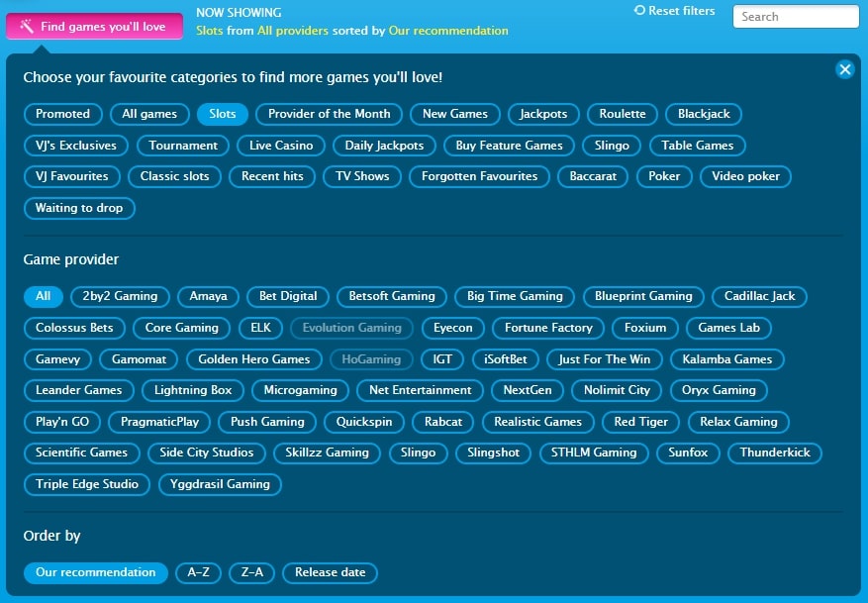Select Baccarat category

(x=593, y=176)
